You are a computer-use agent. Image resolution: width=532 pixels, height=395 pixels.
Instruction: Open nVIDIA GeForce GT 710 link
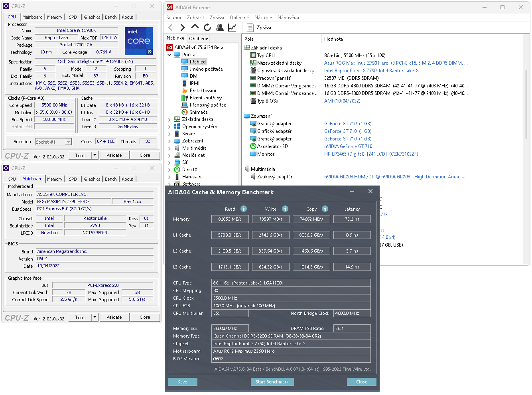[x=348, y=146]
